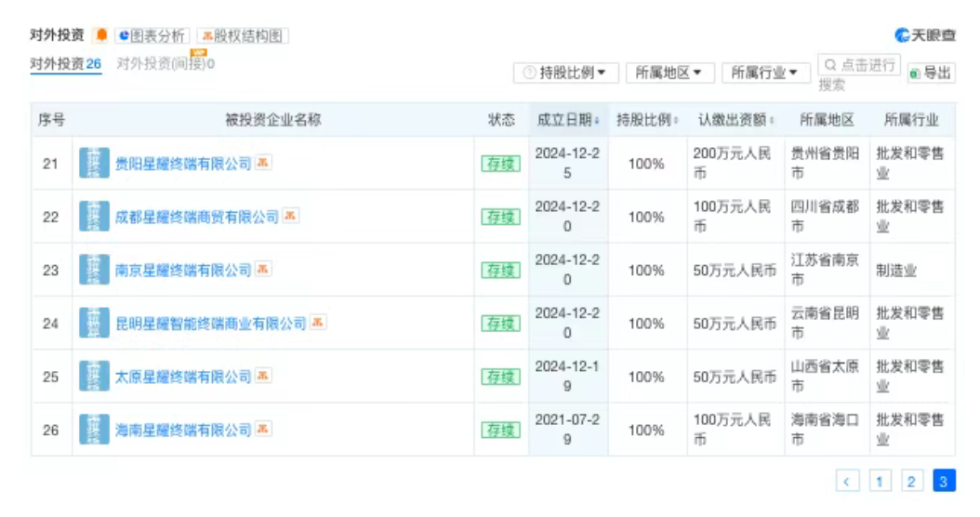Image resolution: width=980 pixels, height=517 pixels.
Task: Click the orange bell alert icon
Action: pyautogui.click(x=101, y=35)
